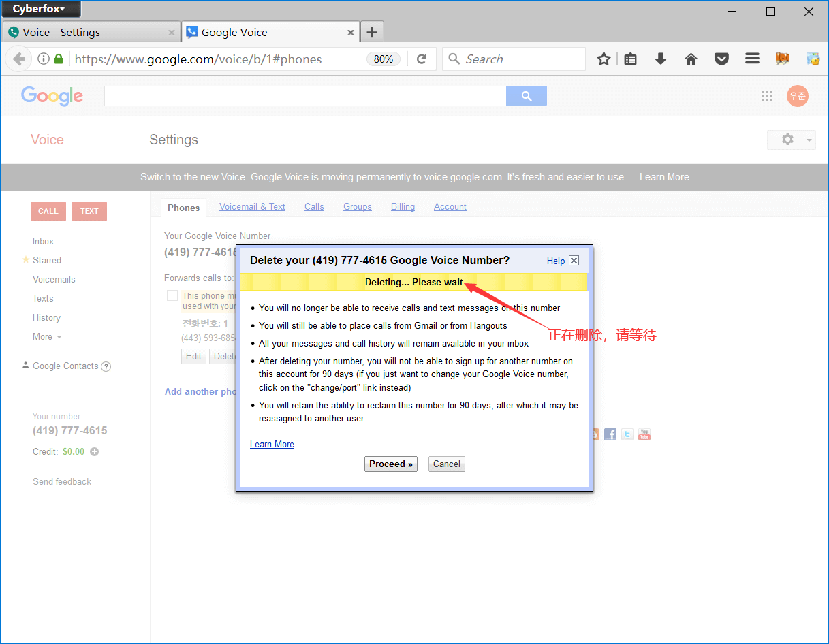Viewport: 829px width, 644px height.
Task: Open the Facebook social icon
Action: point(610,434)
